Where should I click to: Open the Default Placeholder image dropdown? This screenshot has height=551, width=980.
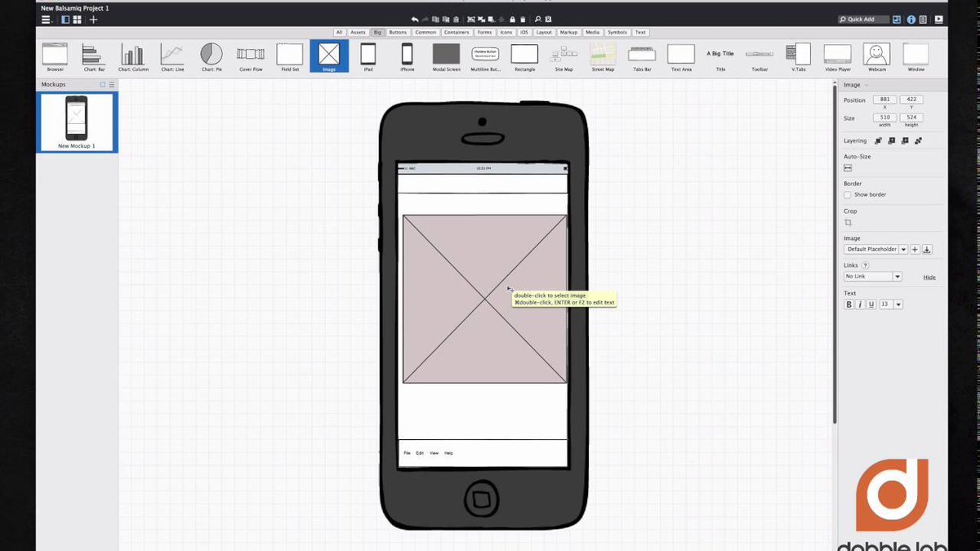tap(875, 249)
